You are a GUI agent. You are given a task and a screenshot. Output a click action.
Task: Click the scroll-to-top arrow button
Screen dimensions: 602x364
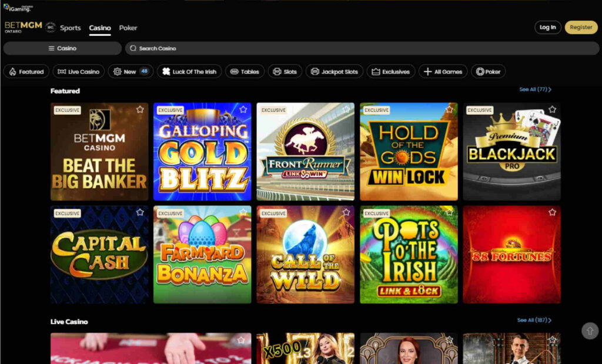tap(590, 330)
